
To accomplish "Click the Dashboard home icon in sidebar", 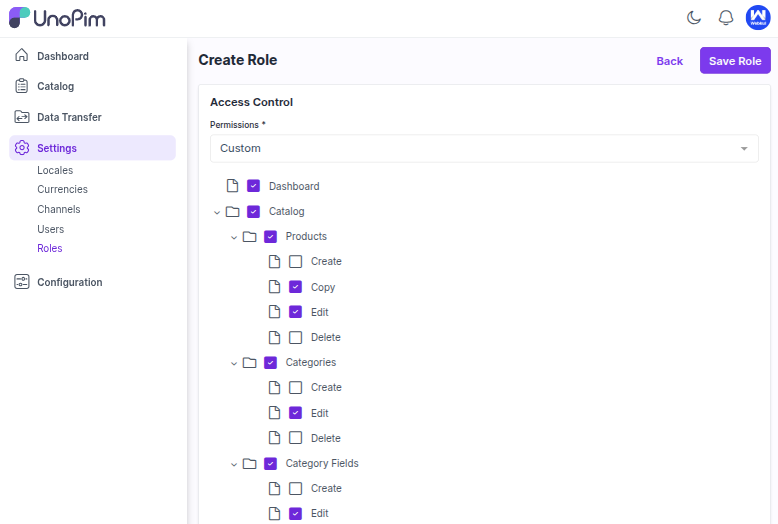I will 21,55.
